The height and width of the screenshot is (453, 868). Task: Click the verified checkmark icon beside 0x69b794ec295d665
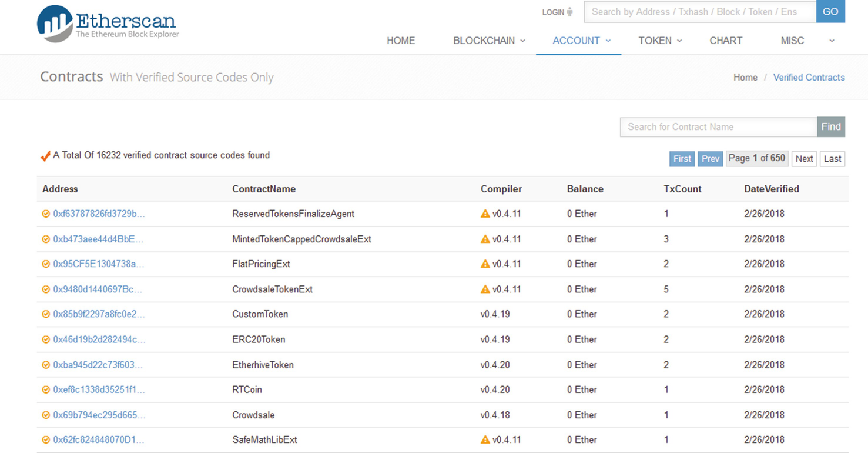click(x=46, y=415)
